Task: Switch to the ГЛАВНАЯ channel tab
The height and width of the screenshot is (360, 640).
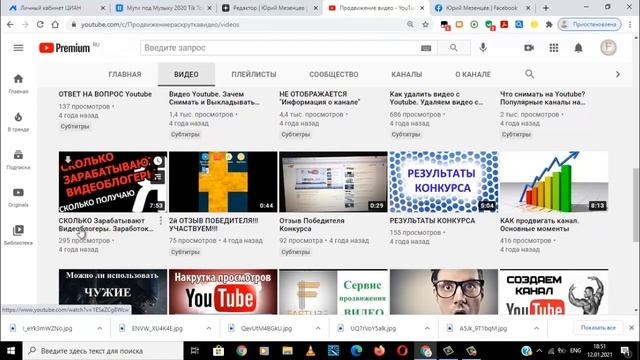Action: pos(125,74)
